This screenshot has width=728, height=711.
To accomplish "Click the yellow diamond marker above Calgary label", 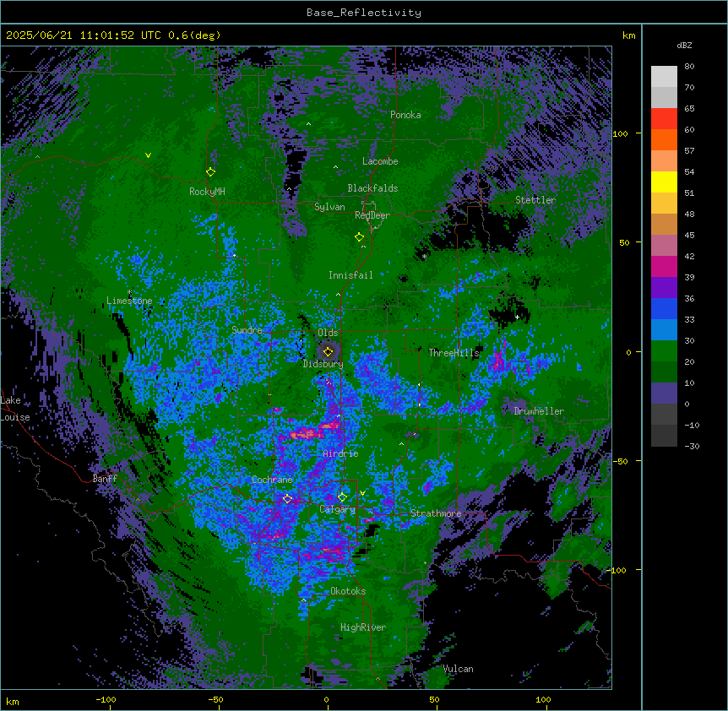I will pyautogui.click(x=342, y=497).
